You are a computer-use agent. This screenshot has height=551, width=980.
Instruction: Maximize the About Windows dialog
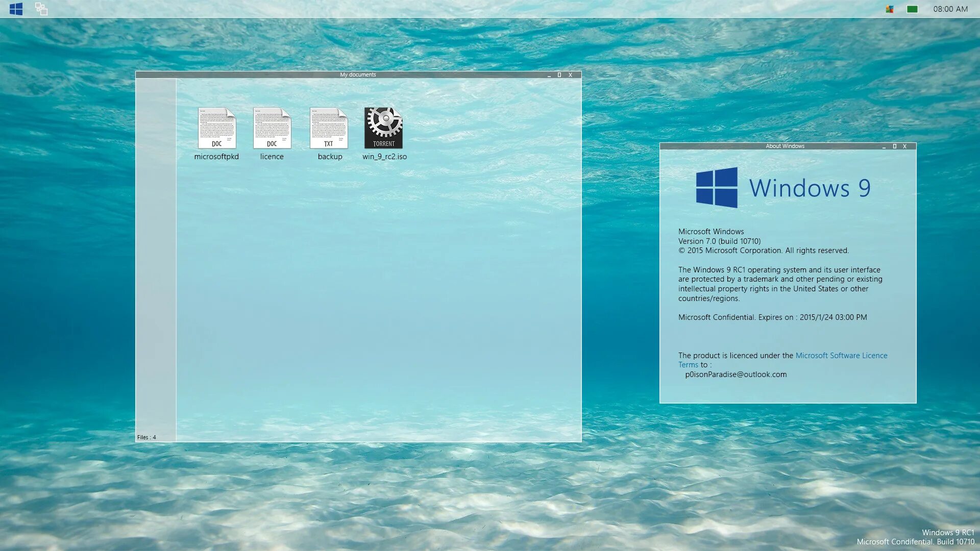point(894,146)
